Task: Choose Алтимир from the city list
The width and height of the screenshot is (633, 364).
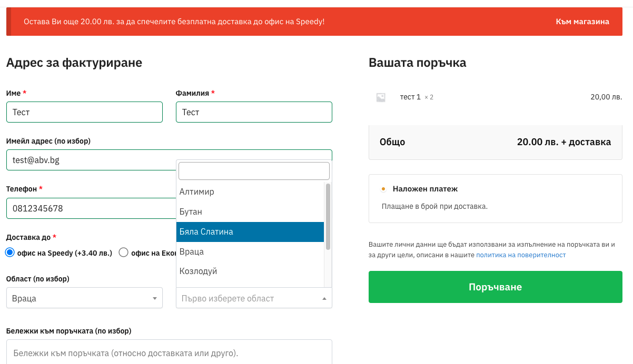Action: click(x=250, y=192)
